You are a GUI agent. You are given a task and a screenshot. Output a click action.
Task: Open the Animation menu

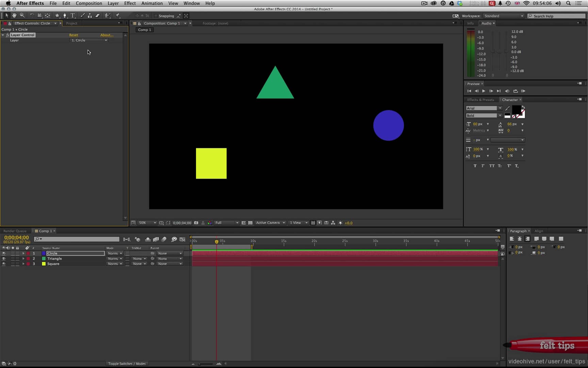pyautogui.click(x=152, y=3)
